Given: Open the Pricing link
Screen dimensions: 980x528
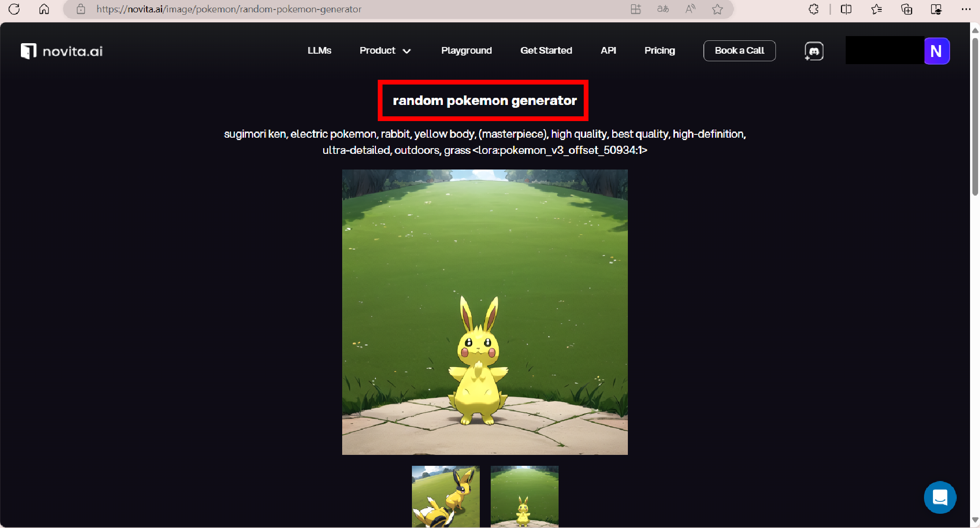Looking at the screenshot, I should point(660,51).
